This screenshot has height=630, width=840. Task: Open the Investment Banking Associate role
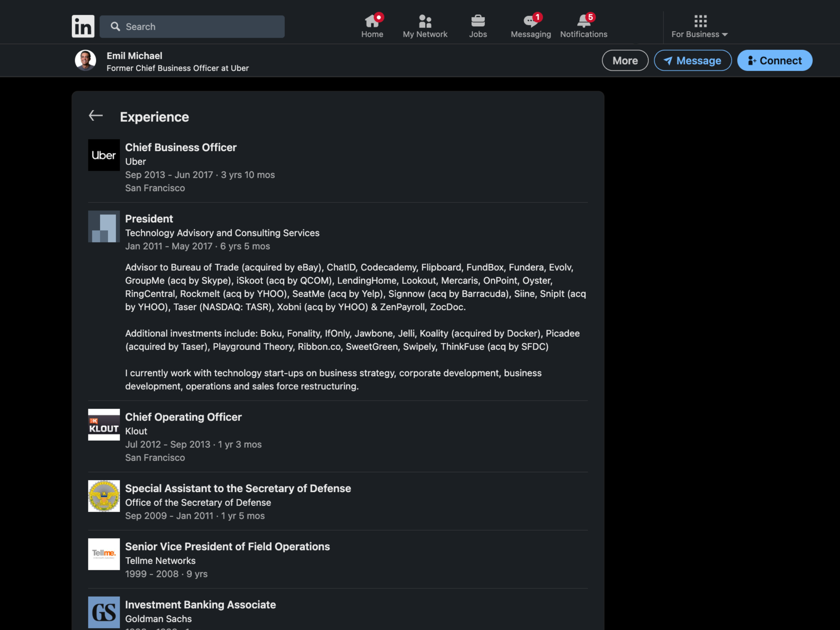click(200, 605)
